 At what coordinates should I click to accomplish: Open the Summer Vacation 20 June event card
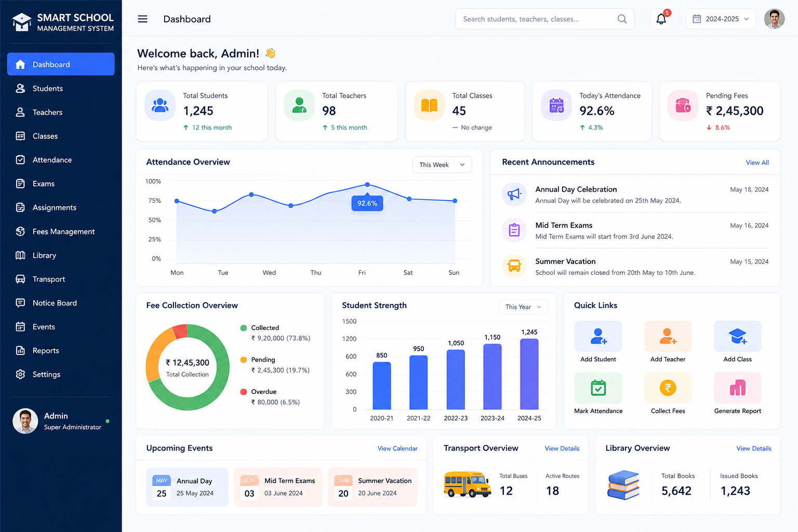point(373,487)
